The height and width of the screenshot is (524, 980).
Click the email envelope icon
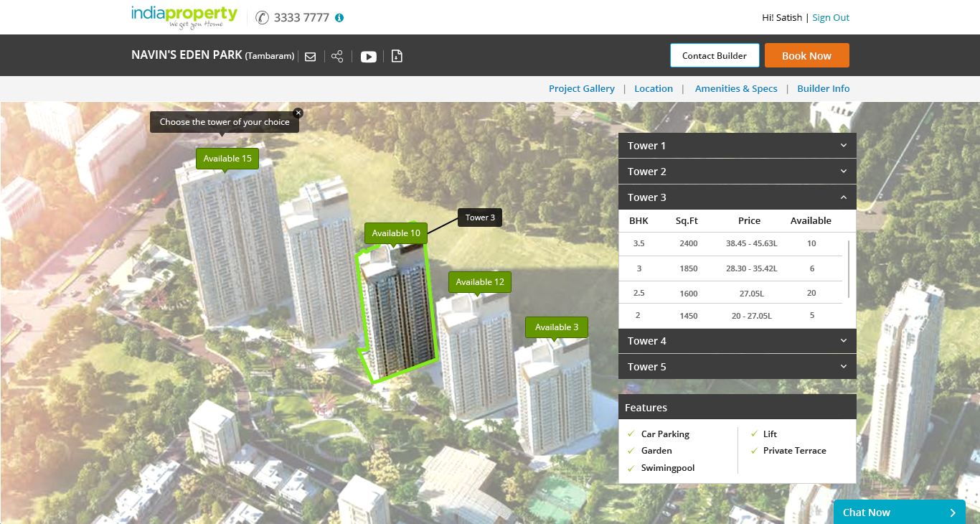point(310,56)
